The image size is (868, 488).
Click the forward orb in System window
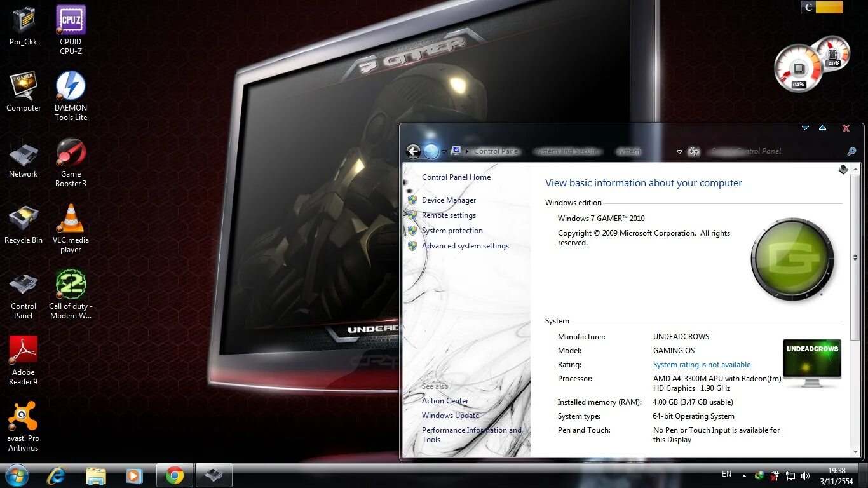pos(431,151)
